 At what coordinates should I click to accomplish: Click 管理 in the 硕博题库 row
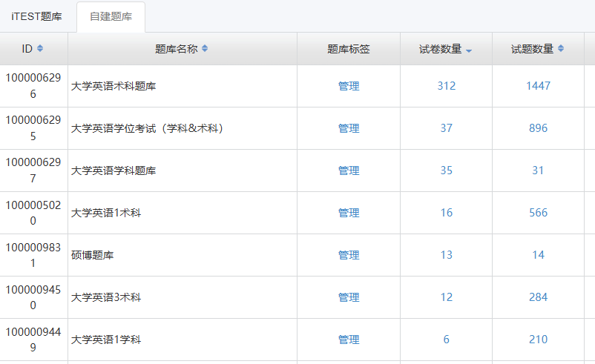point(349,255)
